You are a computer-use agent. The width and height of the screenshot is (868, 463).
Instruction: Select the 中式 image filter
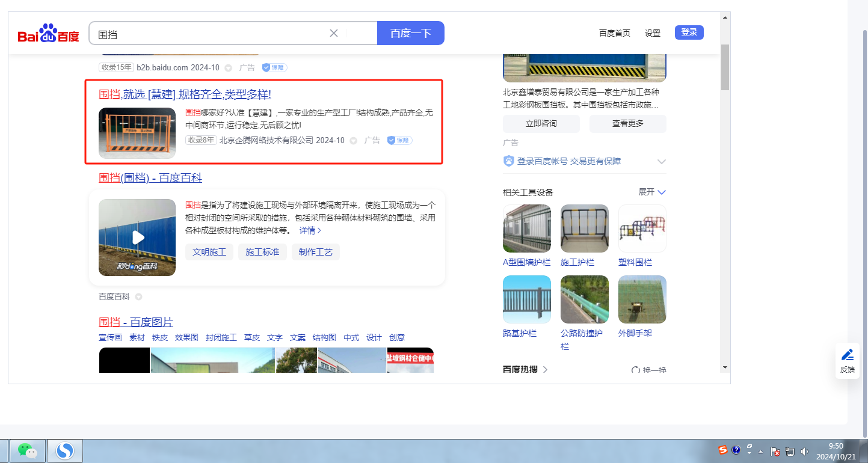[x=351, y=337]
